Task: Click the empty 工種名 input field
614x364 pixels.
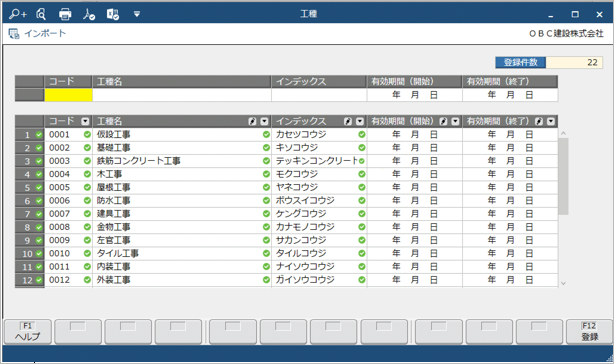Action: tap(182, 95)
